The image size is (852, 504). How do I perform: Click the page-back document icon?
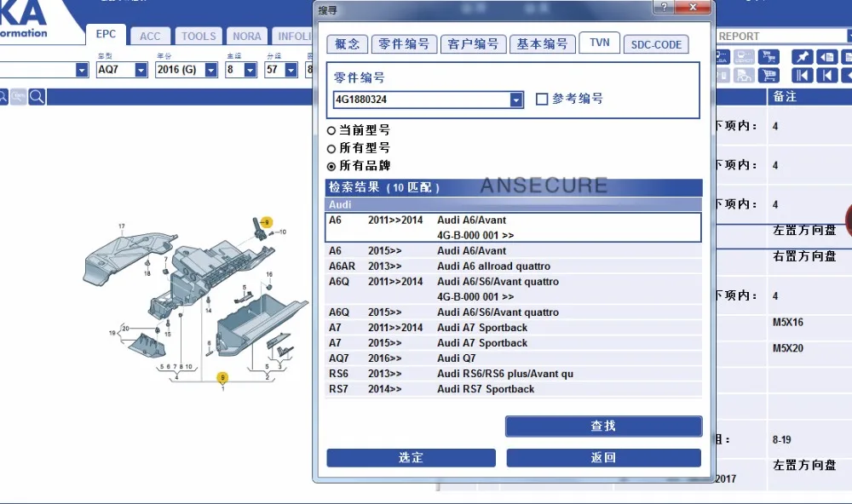coord(826,57)
